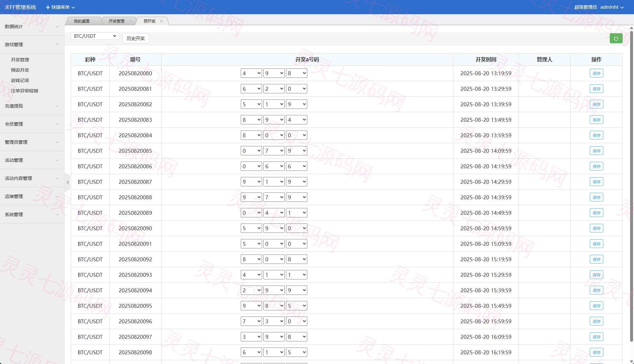Expand the 会员管理 sidebar section
The image size is (634, 364).
click(32, 124)
